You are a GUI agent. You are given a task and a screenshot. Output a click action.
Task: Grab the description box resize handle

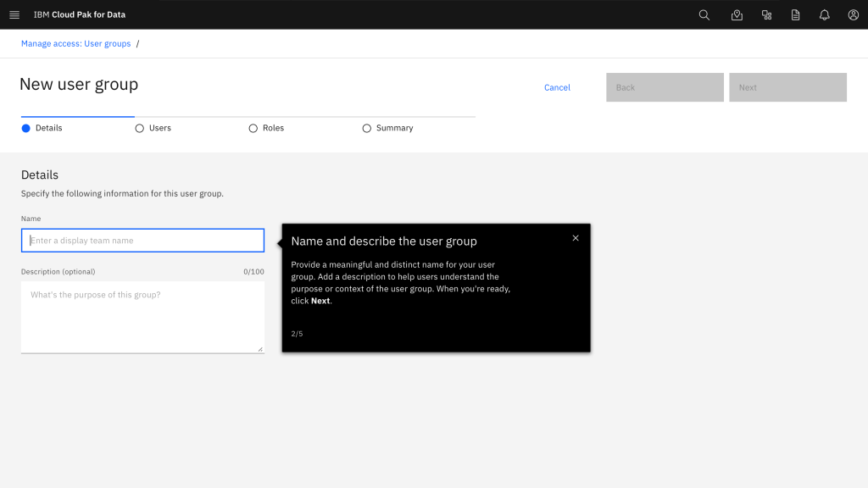coord(260,349)
